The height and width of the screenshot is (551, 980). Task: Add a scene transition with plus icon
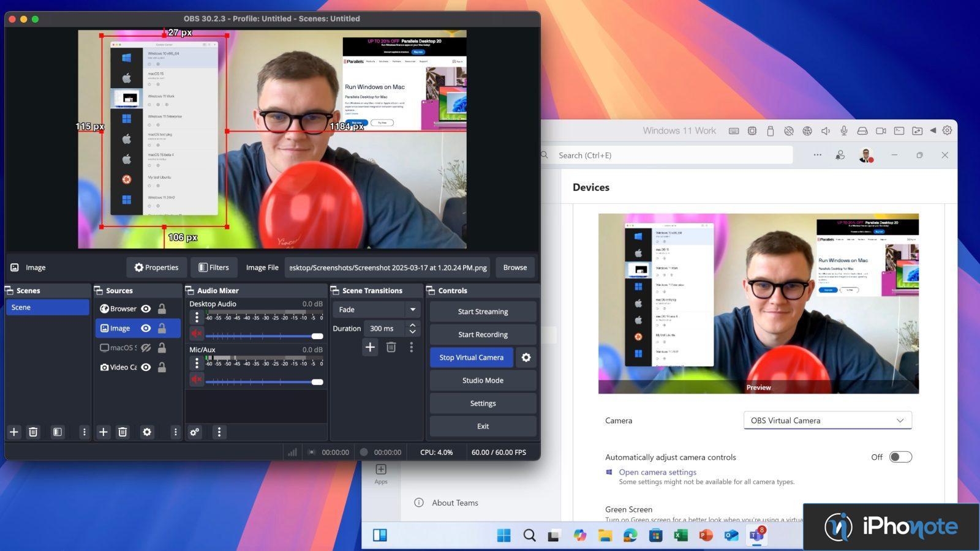(x=370, y=348)
